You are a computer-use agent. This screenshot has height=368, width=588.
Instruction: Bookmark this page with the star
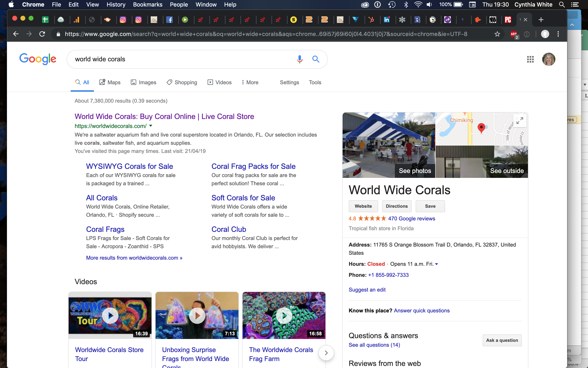[497, 34]
